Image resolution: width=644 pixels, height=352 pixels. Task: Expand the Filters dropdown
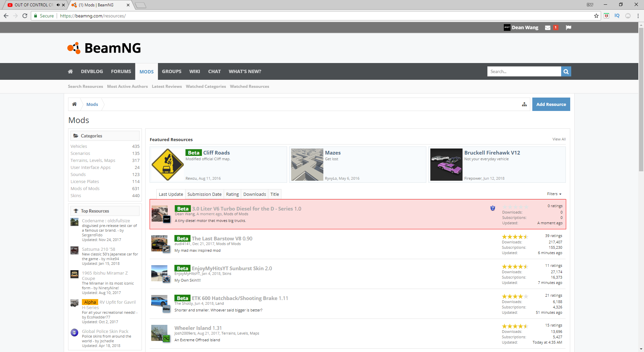554,194
